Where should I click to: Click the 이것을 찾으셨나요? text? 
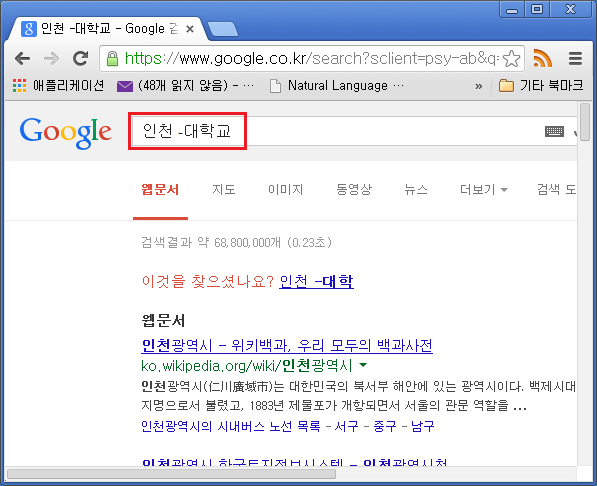(x=208, y=281)
